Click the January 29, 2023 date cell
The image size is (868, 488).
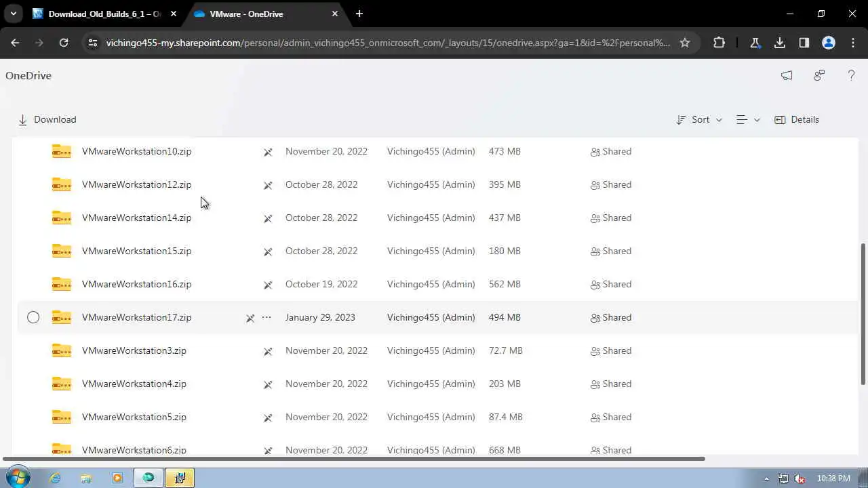320,317
